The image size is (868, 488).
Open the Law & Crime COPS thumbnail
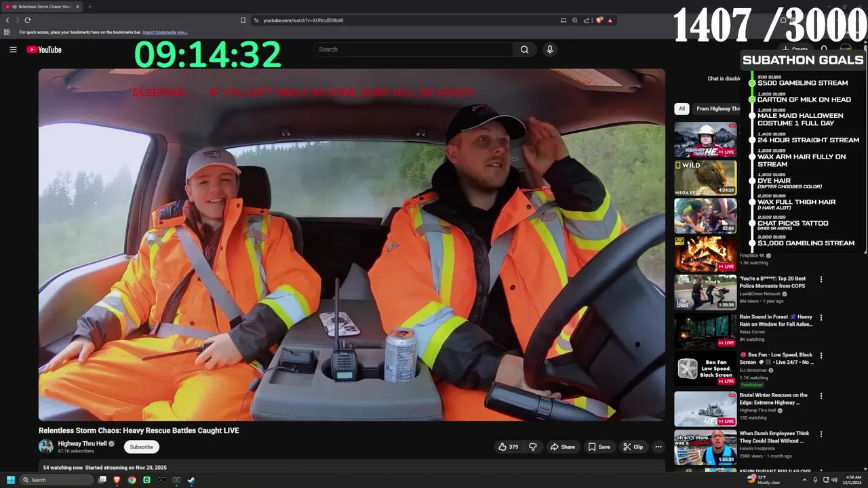pos(705,291)
